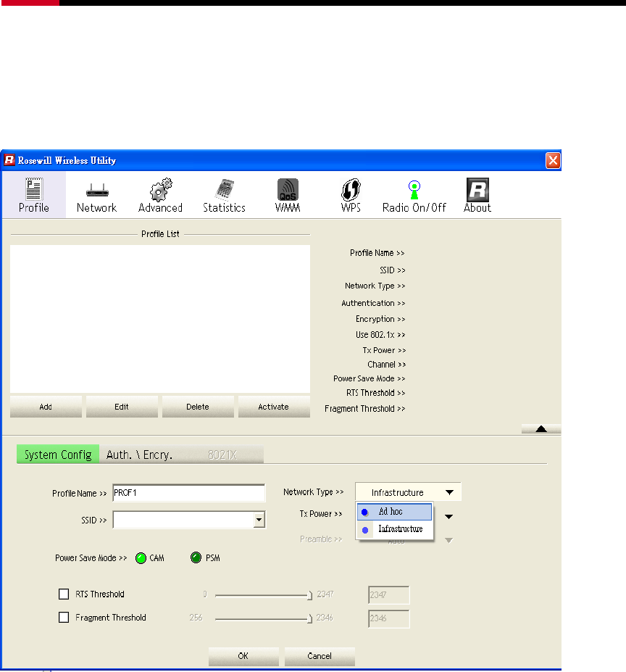Image resolution: width=626 pixels, height=672 pixels.
Task: Confirm with the OK button
Action: (243, 656)
